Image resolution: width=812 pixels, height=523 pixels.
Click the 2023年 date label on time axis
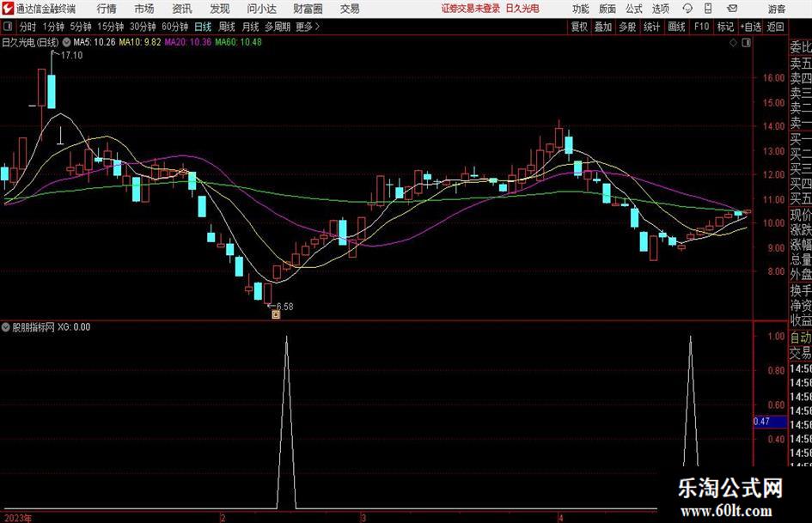point(18,518)
